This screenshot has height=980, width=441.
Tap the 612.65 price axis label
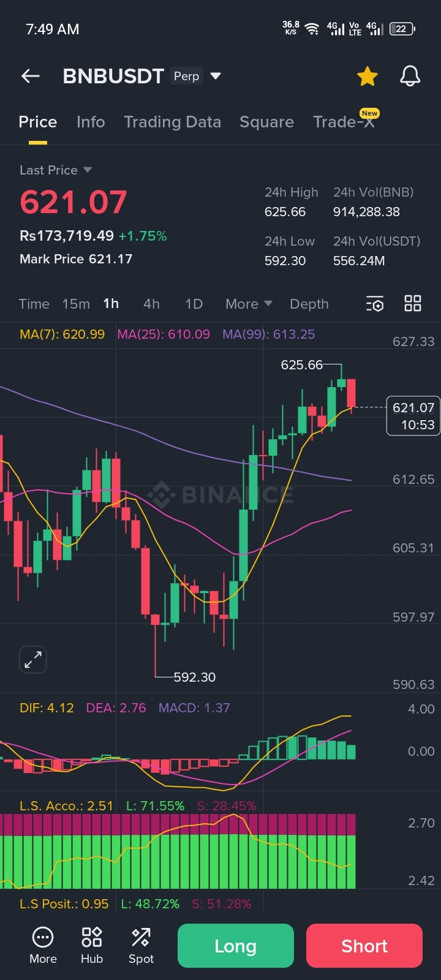[x=413, y=480]
